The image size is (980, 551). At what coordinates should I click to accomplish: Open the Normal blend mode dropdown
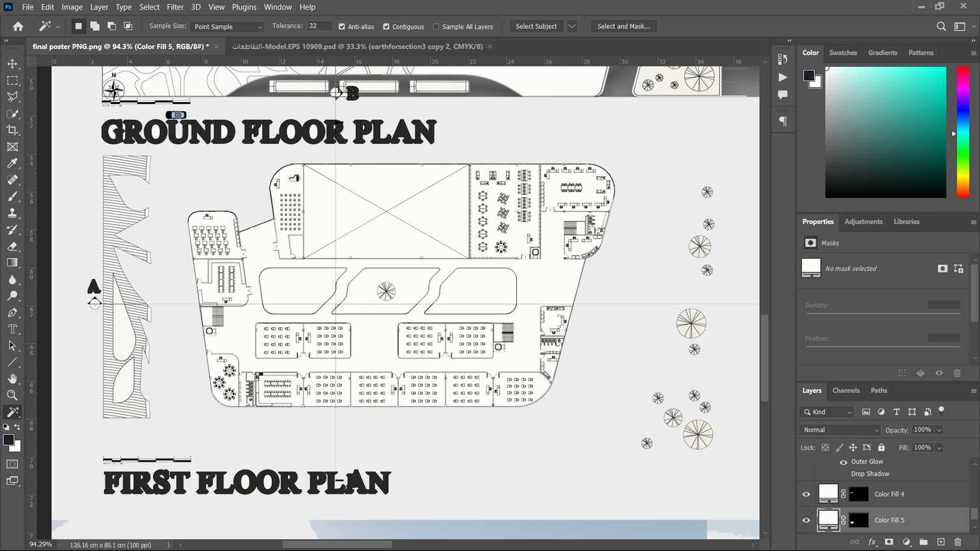tap(840, 430)
